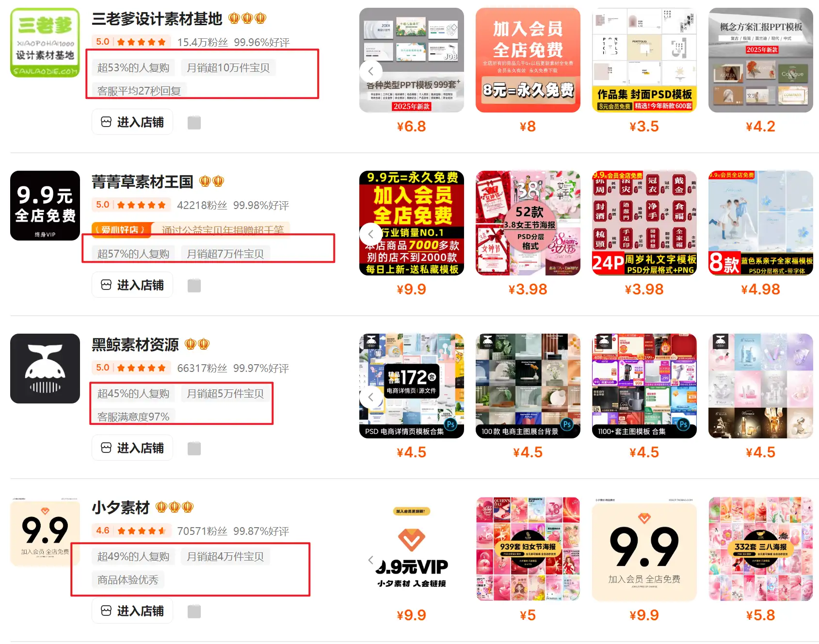This screenshot has height=644, width=819.
Task: Click the gray square icon beside 黑鲸 进入店铺
Action: coord(194,449)
